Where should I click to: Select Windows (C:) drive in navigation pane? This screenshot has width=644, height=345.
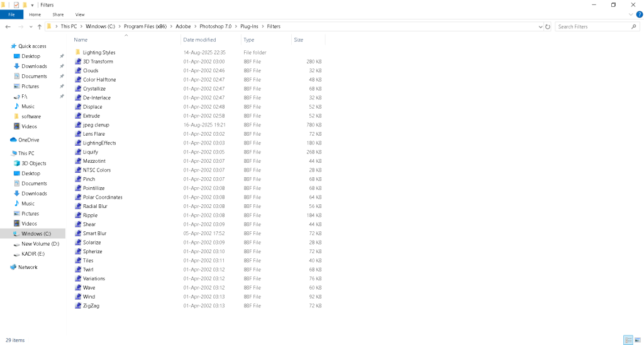[36, 234]
